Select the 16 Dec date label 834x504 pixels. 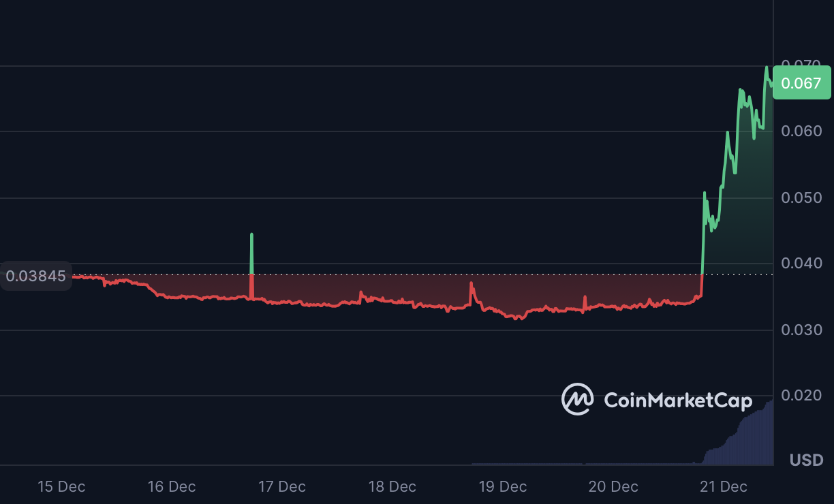point(172,486)
